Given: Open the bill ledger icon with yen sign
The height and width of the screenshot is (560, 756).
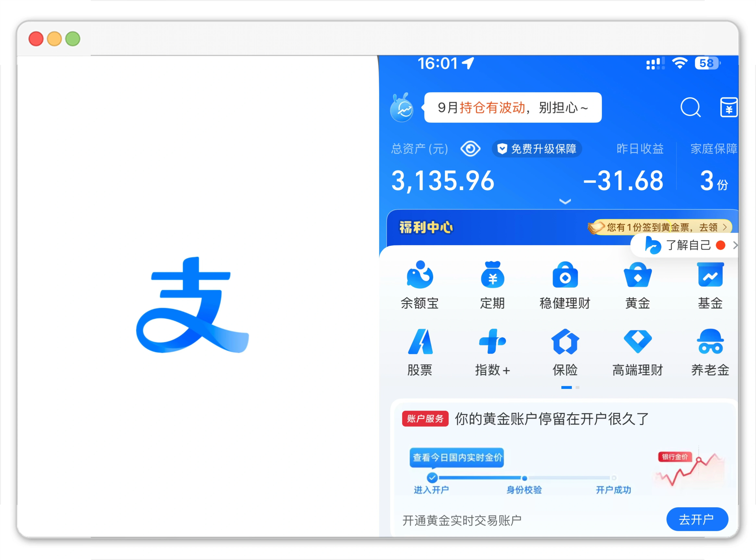Looking at the screenshot, I should tap(729, 108).
